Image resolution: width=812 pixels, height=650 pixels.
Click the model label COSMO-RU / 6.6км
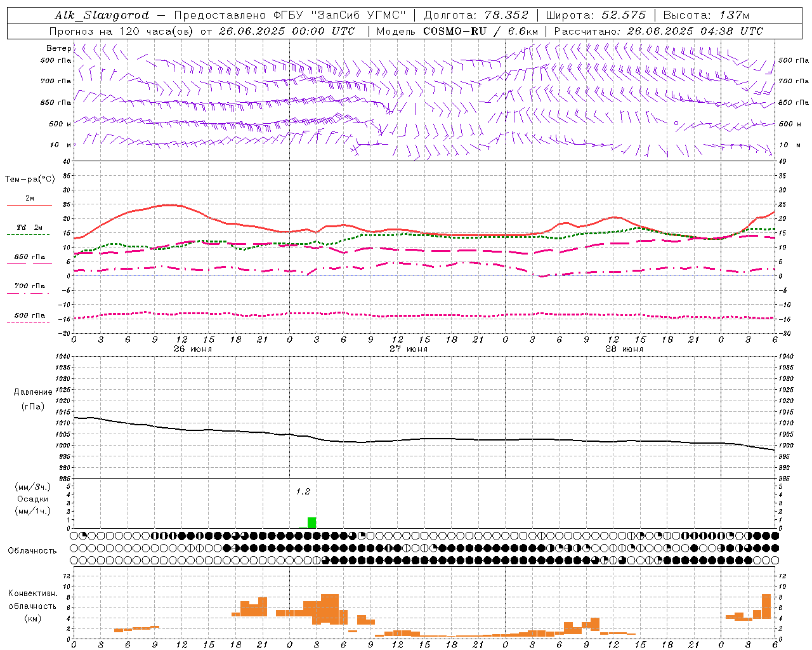point(480,31)
